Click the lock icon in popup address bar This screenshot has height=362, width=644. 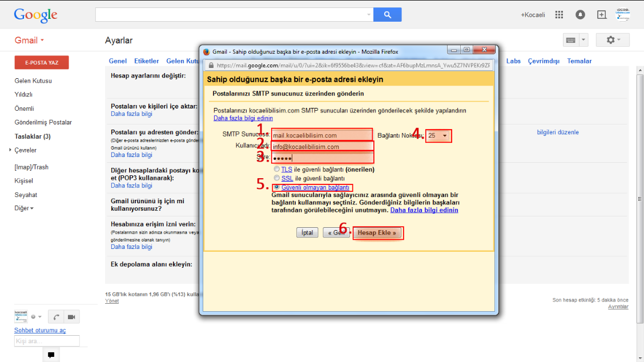[211, 65]
